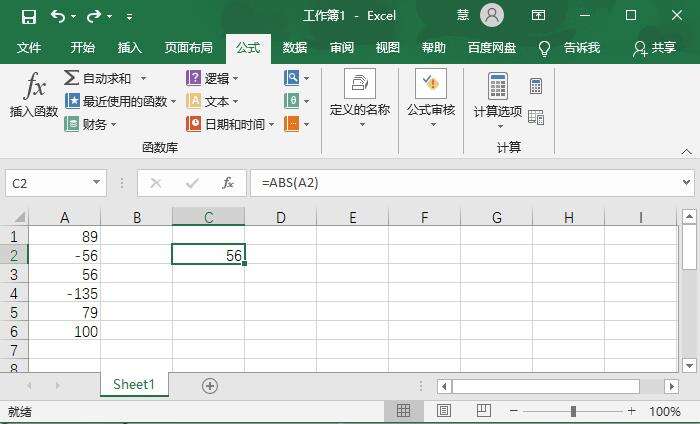Open the Customize Quick Access Toolbar menu

[x=129, y=17]
